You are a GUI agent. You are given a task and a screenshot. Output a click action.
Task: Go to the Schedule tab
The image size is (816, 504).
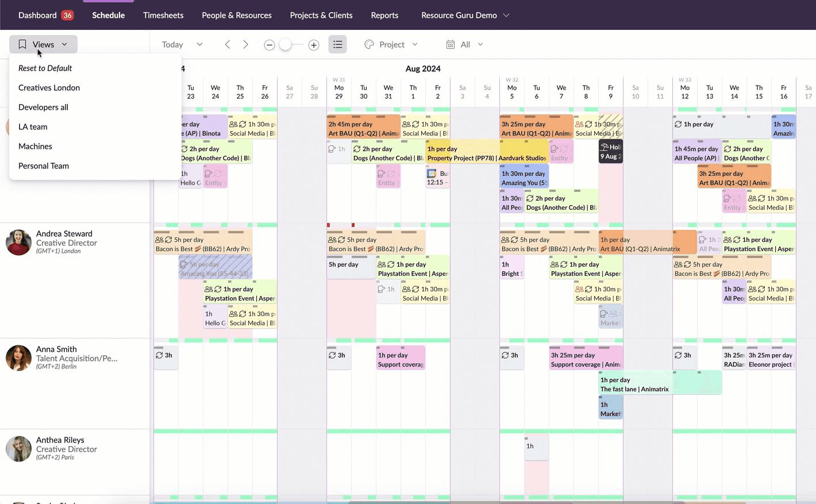click(108, 15)
